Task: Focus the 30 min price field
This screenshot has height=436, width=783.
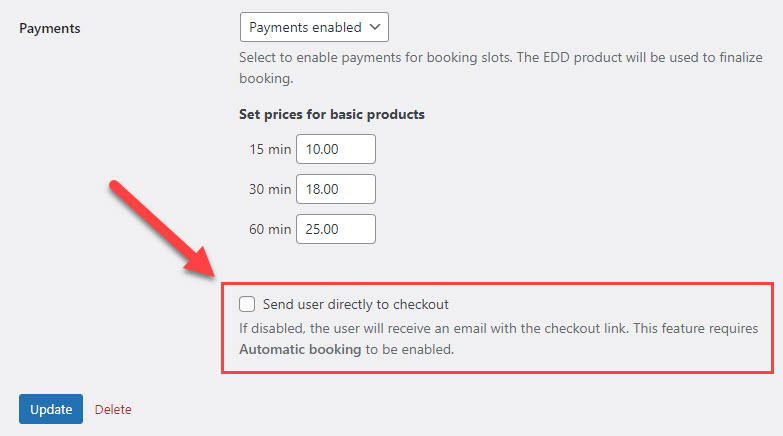Action: [x=336, y=189]
